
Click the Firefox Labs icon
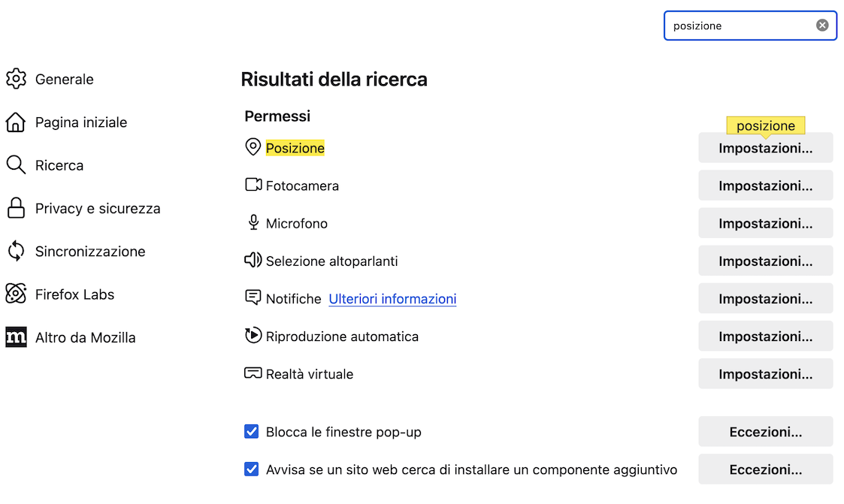pyautogui.click(x=16, y=294)
